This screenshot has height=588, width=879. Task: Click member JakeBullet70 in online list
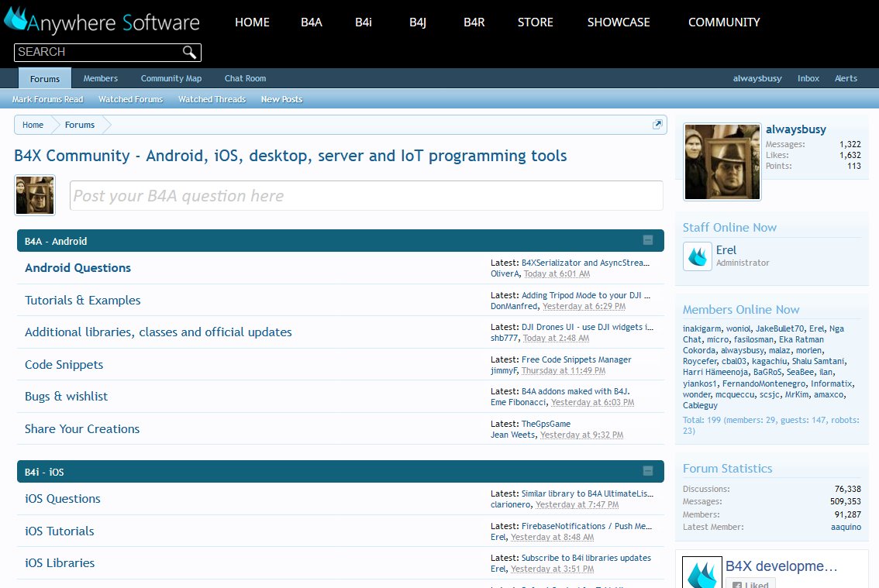pos(780,328)
